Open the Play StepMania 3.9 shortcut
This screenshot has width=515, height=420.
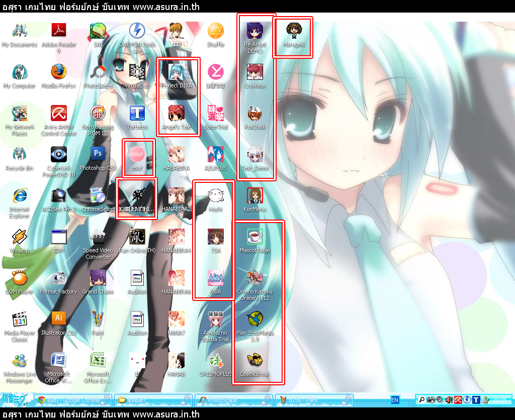coord(255,320)
